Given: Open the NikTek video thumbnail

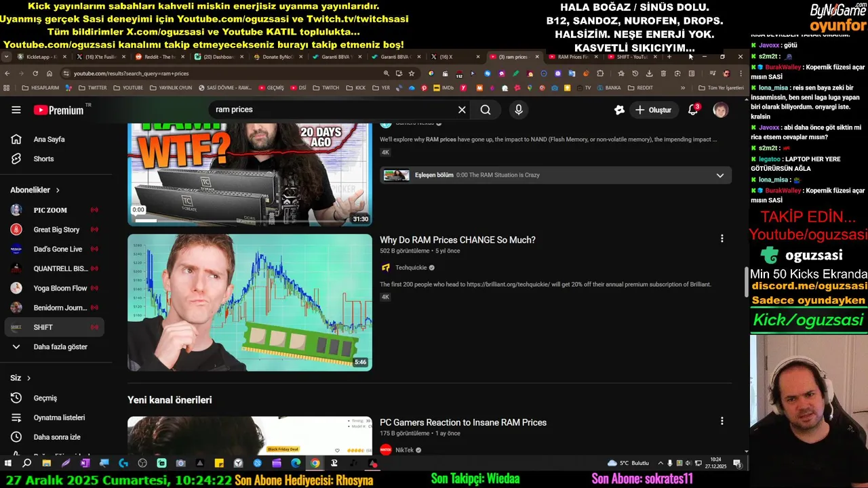Looking at the screenshot, I should [x=250, y=435].
